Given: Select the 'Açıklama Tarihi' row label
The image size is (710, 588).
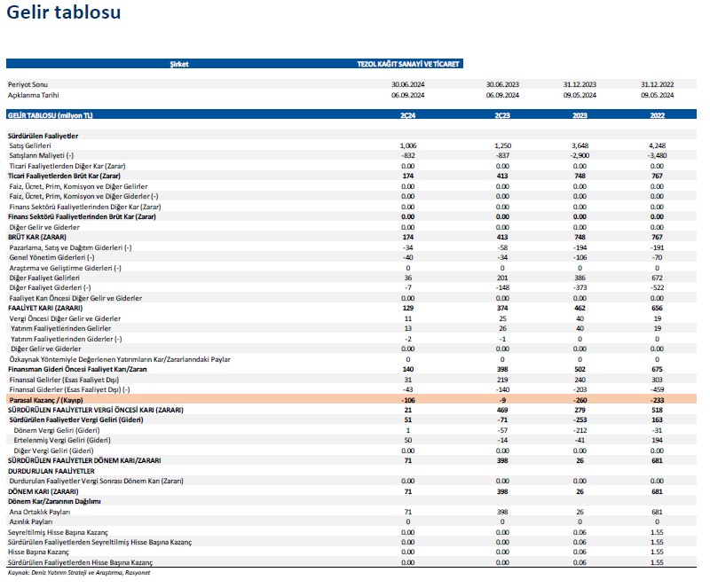Looking at the screenshot, I should (x=34, y=95).
